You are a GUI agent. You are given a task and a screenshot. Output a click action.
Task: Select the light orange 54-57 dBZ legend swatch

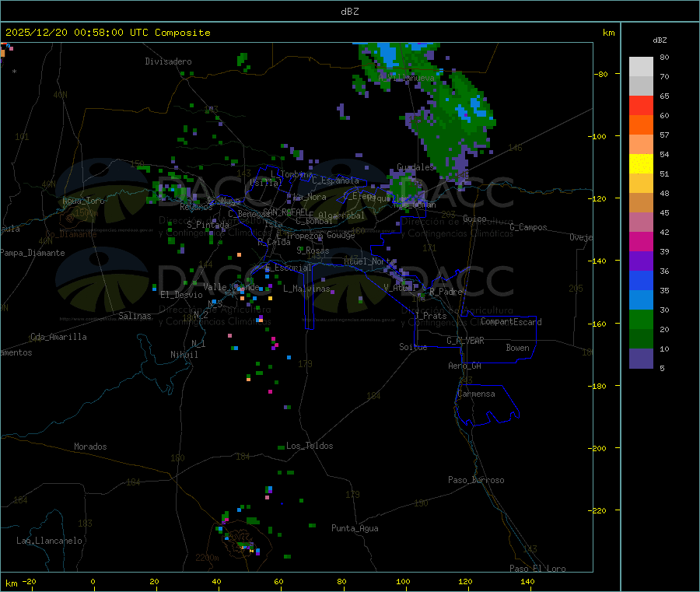[641, 144]
